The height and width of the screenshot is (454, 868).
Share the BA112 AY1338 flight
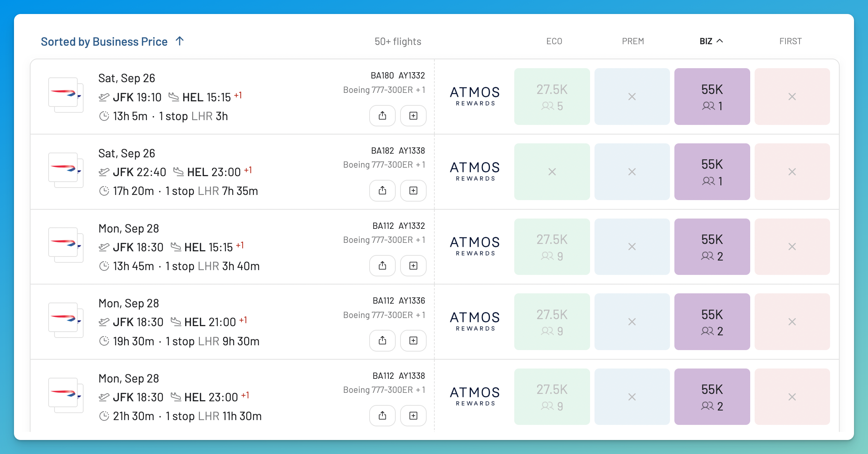point(382,416)
